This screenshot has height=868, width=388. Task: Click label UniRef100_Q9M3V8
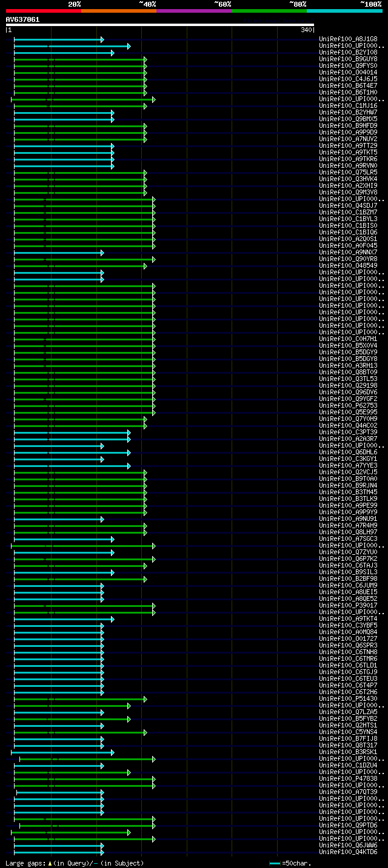point(348,193)
